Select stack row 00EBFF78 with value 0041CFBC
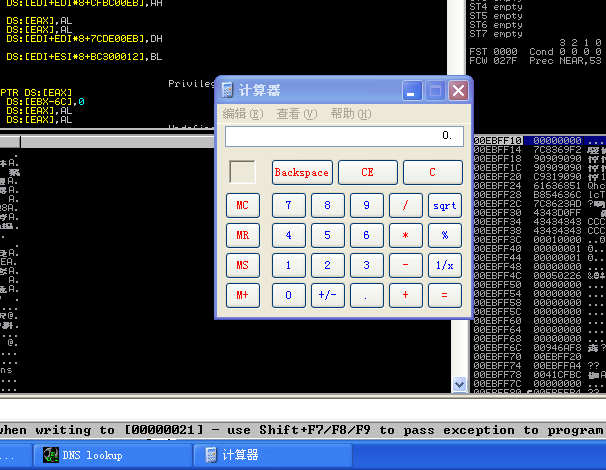This screenshot has width=606, height=470. [x=540, y=375]
